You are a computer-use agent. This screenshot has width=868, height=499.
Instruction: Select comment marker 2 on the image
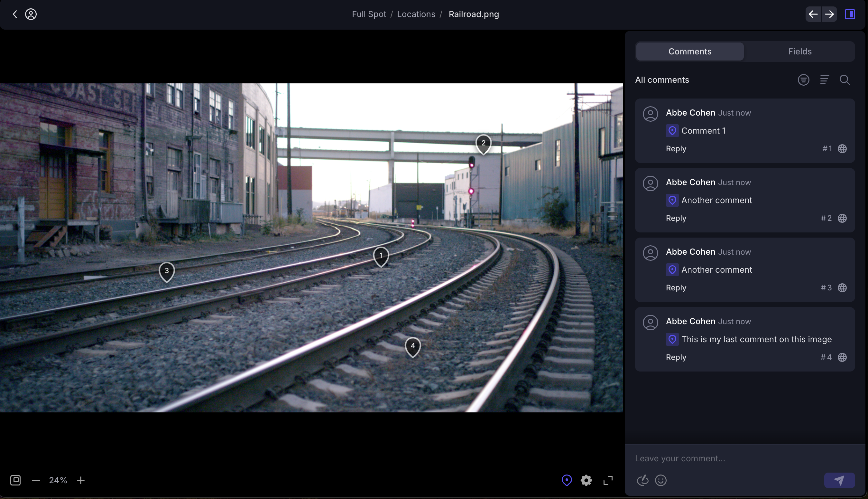pyautogui.click(x=483, y=144)
